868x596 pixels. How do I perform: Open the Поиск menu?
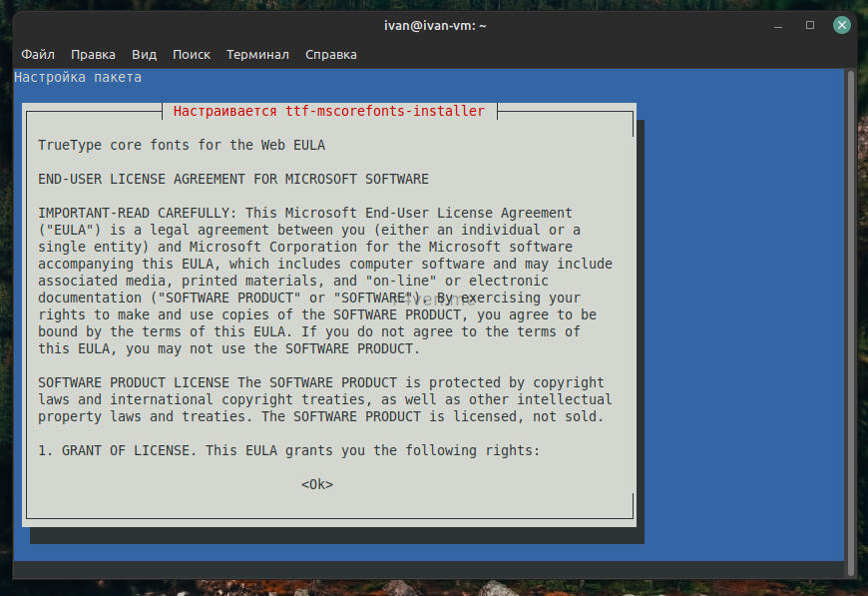[x=191, y=54]
